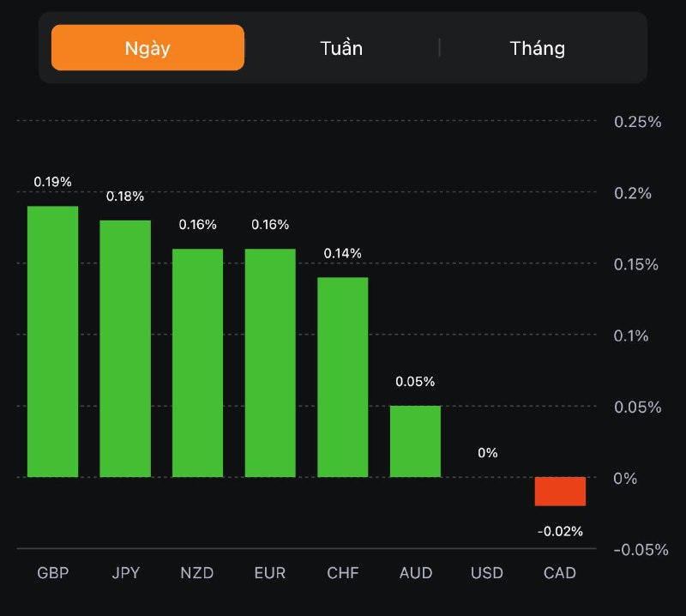This screenshot has height=616, width=686.
Task: Select the short green AUD bar
Action: click(x=415, y=441)
